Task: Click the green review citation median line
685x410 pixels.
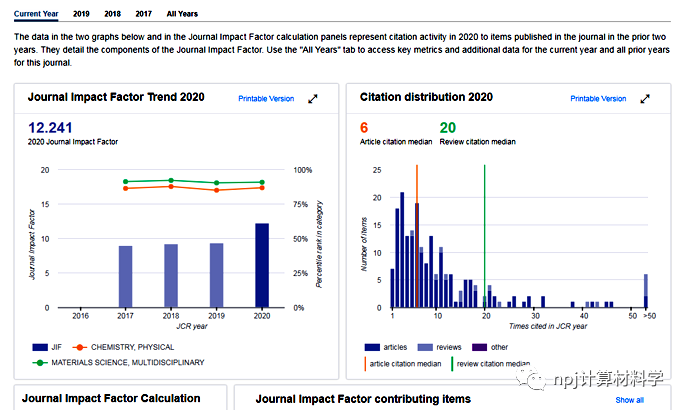Action: [485, 230]
